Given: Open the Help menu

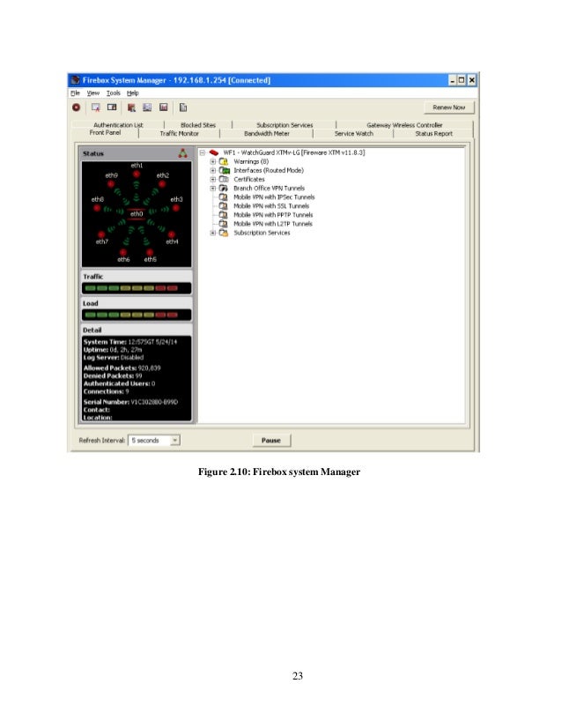Looking at the screenshot, I should [133, 93].
